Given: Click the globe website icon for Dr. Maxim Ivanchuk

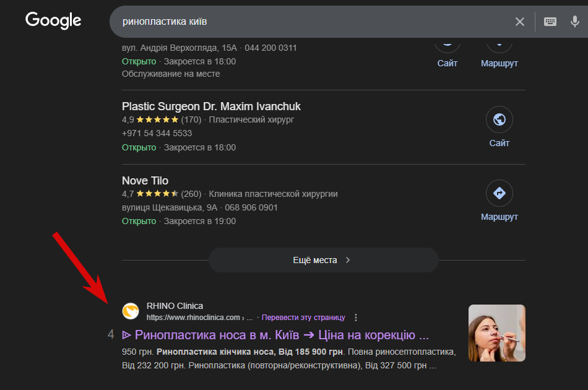Looking at the screenshot, I should point(499,119).
